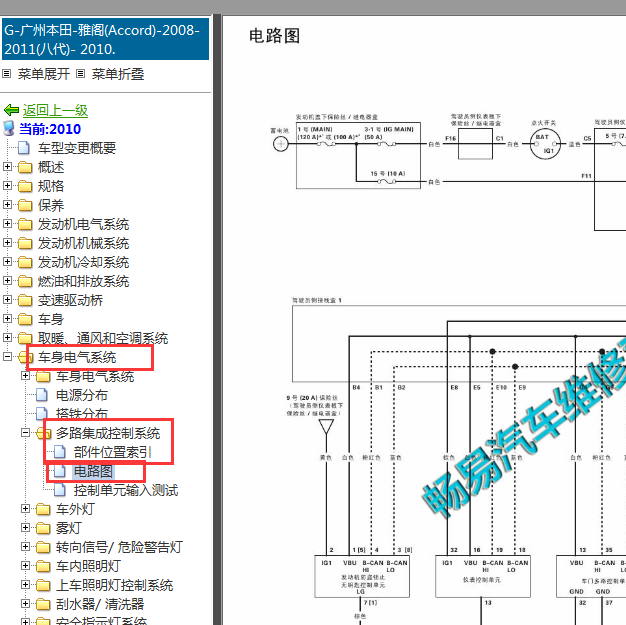Select the 概述 tree label
Image resolution: width=626 pixels, height=625 pixels.
tap(51, 167)
